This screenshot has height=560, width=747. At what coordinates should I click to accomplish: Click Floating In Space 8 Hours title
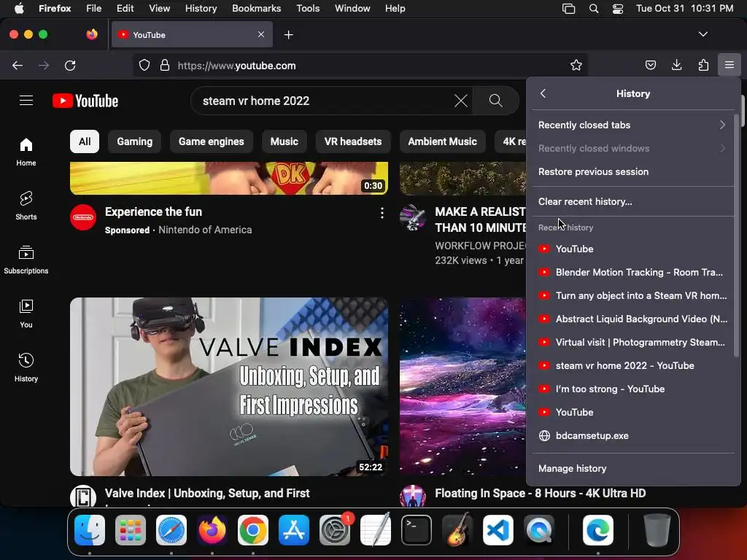click(541, 493)
